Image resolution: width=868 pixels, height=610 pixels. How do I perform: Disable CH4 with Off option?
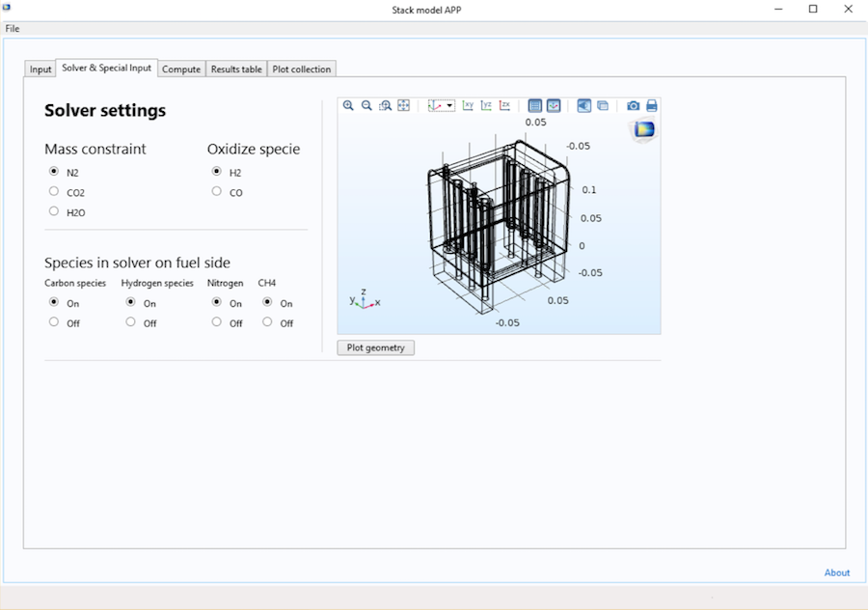click(x=267, y=322)
